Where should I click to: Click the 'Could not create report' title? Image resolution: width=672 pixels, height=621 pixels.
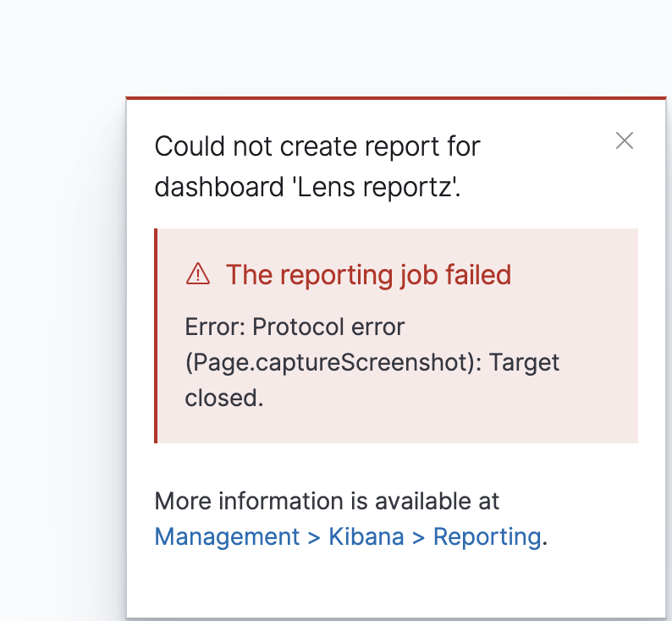click(x=317, y=167)
